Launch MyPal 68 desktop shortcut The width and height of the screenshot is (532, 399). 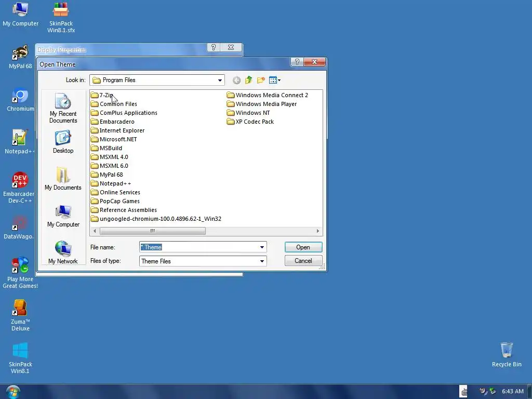point(20,57)
